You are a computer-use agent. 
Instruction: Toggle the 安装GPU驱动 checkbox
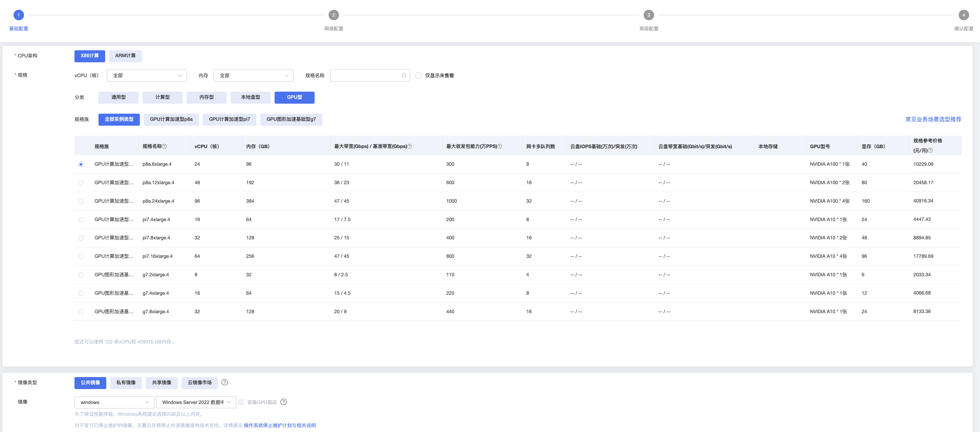click(240, 402)
